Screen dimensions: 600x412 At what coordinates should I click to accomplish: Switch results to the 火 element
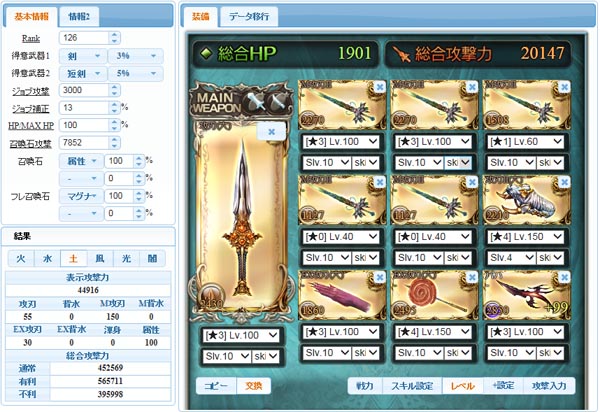click(21, 259)
